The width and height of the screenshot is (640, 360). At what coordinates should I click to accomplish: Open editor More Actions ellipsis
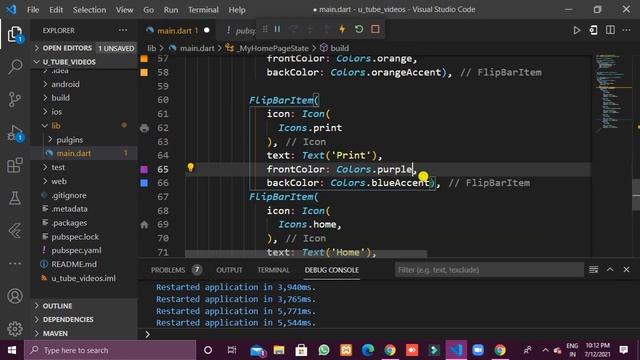click(x=627, y=30)
